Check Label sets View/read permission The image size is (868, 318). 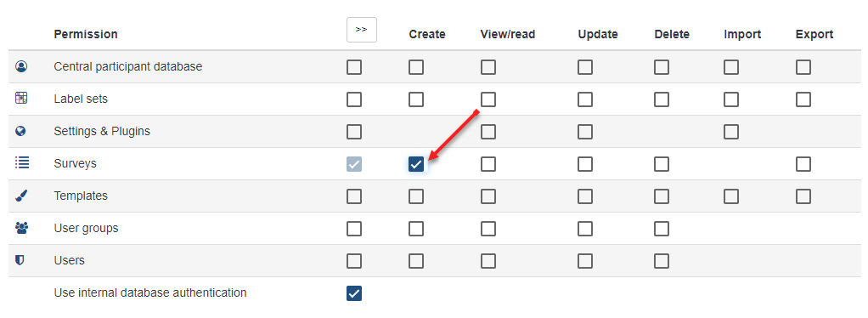click(488, 99)
